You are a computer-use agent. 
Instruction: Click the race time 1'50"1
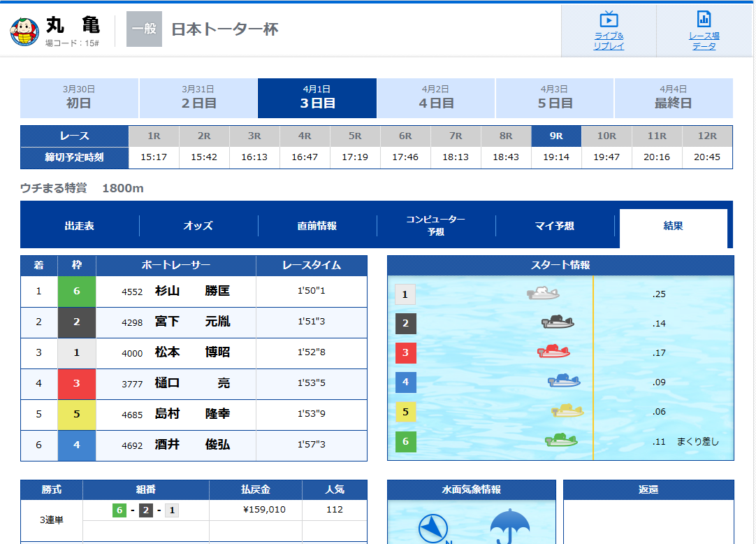click(x=312, y=291)
